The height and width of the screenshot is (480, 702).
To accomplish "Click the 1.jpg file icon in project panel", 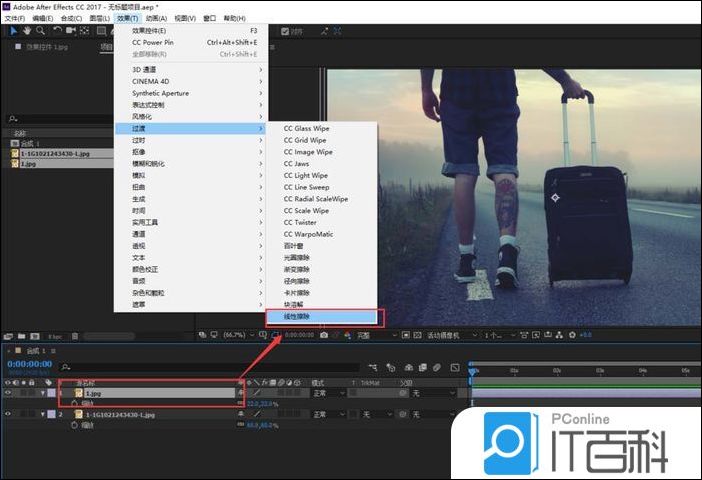I will coord(14,163).
